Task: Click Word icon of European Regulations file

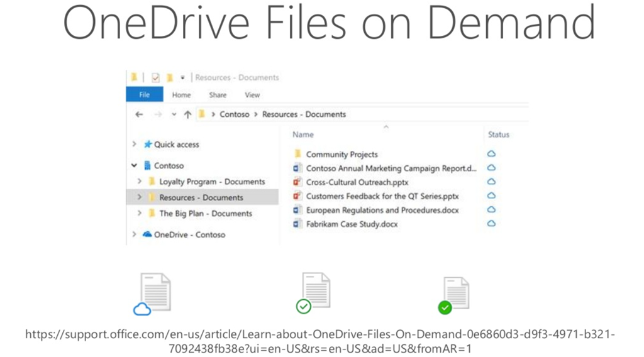Action: click(297, 210)
